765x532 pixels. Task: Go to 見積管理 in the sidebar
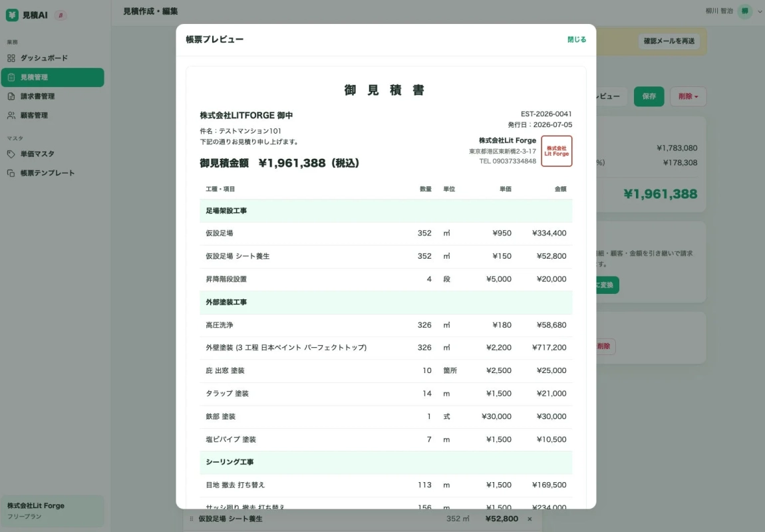tap(53, 78)
